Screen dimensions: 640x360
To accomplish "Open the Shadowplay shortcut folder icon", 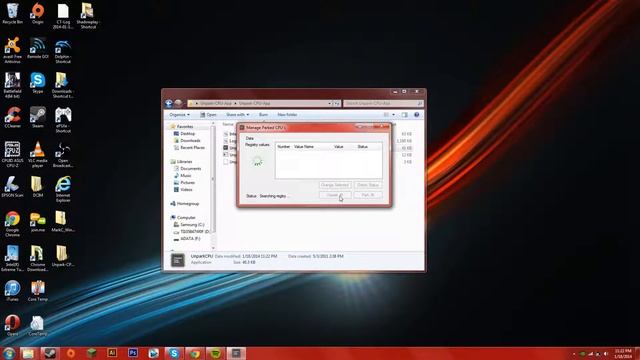I will click(x=88, y=16).
